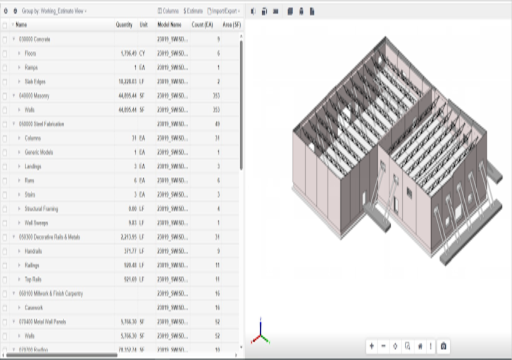The image size is (512, 360).
Task: Zoom in using the plus icon in viewer
Action: pos(372,346)
